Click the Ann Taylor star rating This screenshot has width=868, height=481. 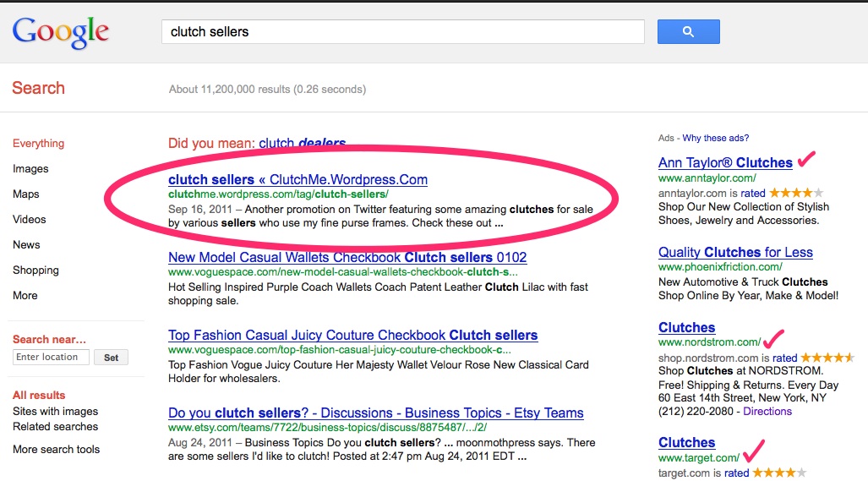pos(795,193)
